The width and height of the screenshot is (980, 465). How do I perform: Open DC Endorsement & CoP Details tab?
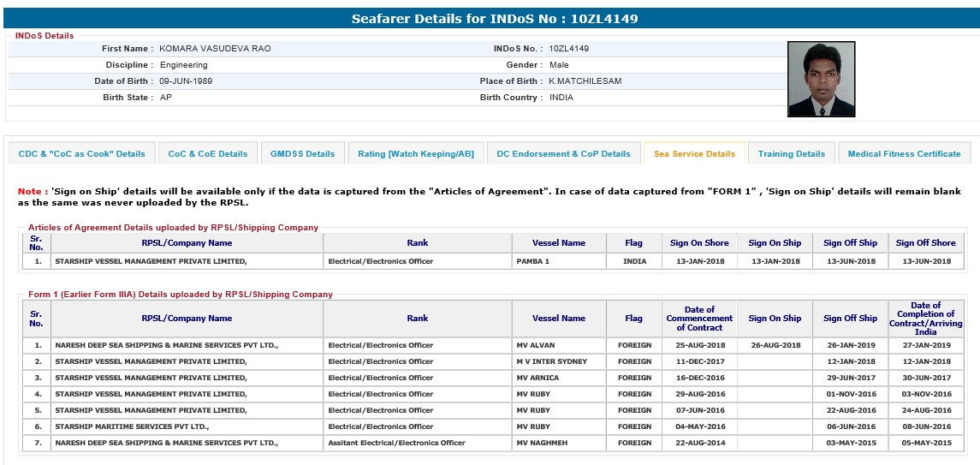click(563, 154)
